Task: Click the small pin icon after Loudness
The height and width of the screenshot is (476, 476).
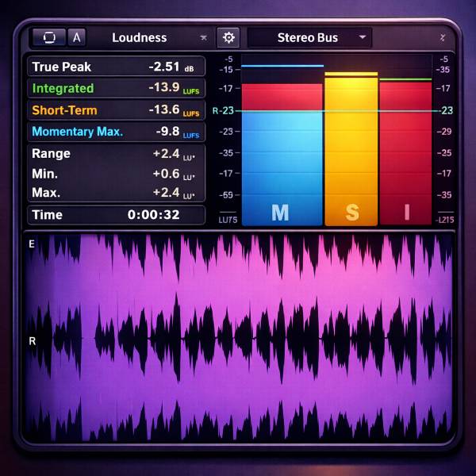Action: click(204, 37)
